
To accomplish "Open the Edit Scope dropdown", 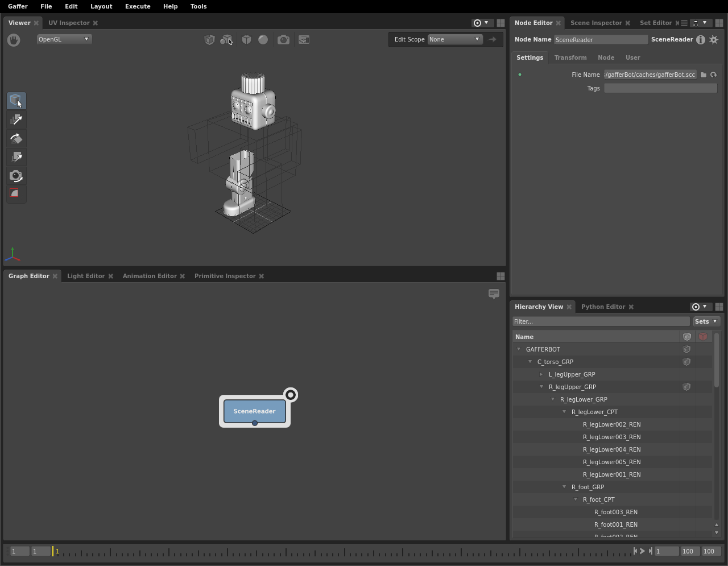I will 454,39.
